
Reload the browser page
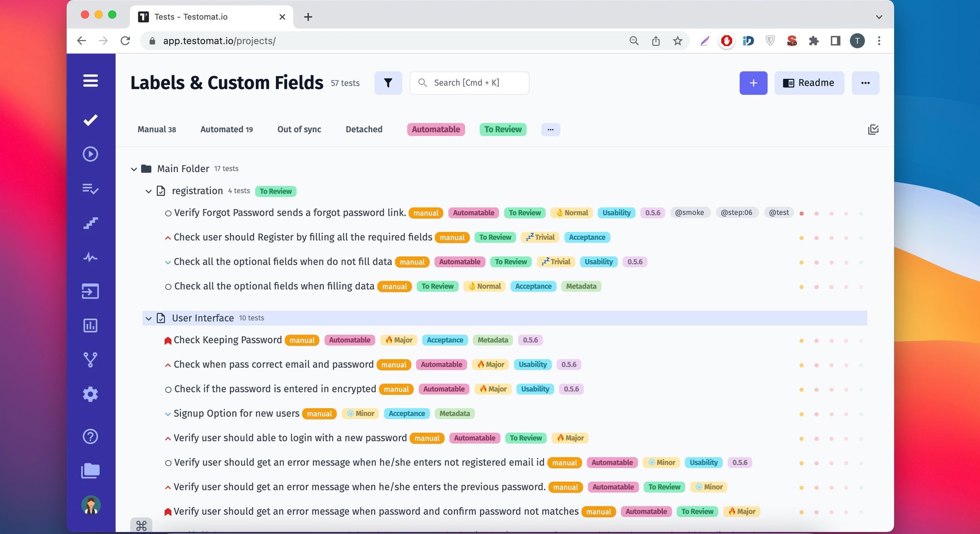pos(125,41)
